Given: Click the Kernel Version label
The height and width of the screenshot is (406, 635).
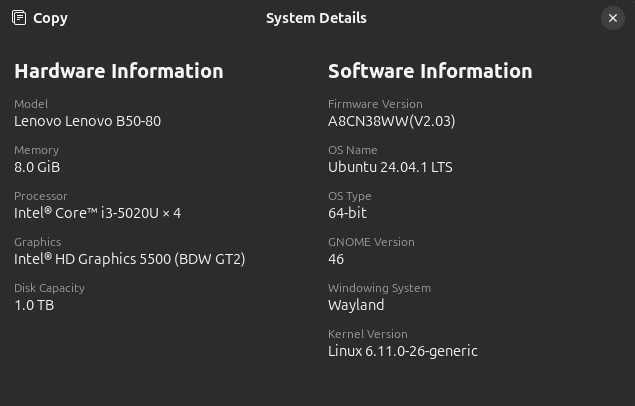Looking at the screenshot, I should pyautogui.click(x=367, y=334).
